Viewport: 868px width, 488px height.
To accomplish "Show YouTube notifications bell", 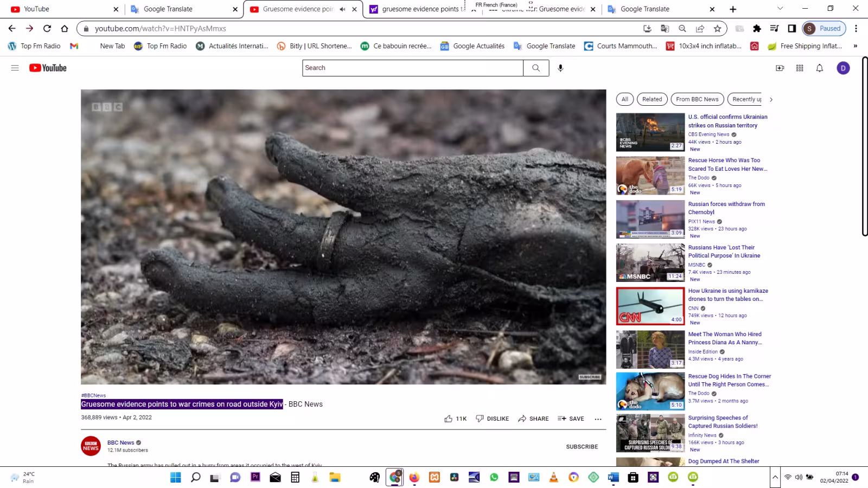I will [820, 68].
